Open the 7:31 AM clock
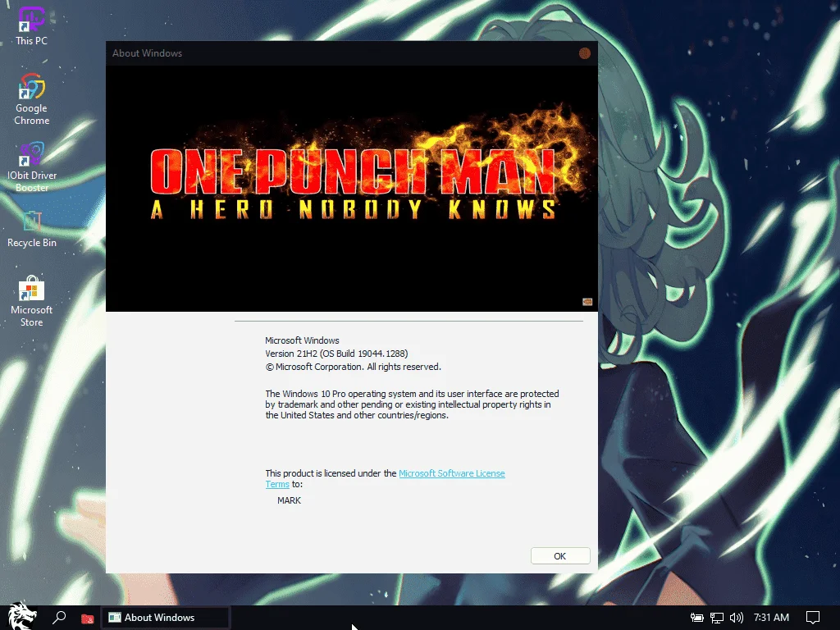Viewport: 840px width, 630px height. click(771, 618)
